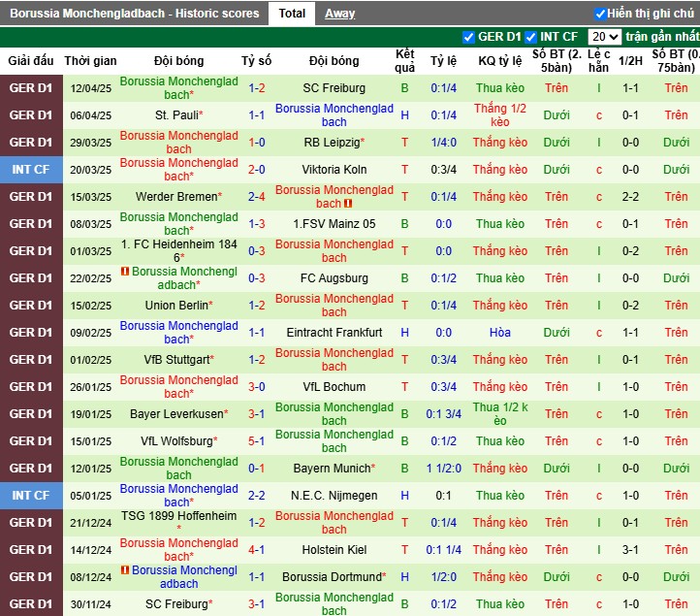The width and height of the screenshot is (700, 616).
Task: Click Borussia Monchengladbach - Historic scores title
Action: [135, 14]
